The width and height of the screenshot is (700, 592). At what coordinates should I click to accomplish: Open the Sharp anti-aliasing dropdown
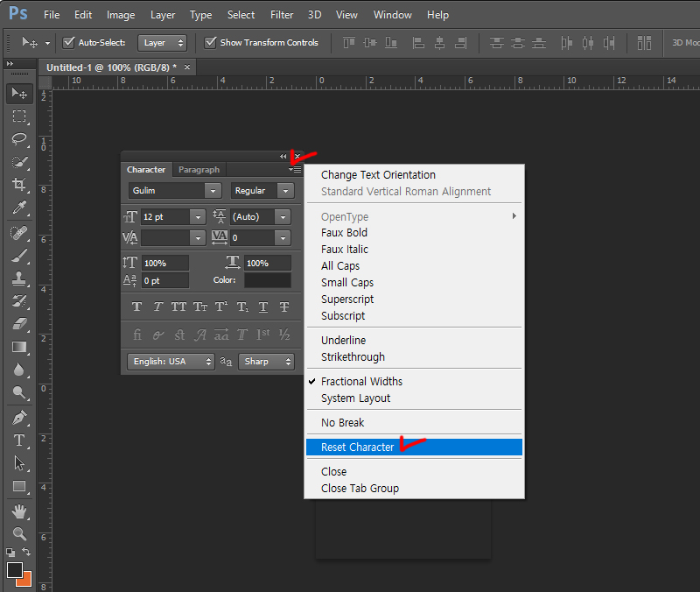tap(267, 362)
